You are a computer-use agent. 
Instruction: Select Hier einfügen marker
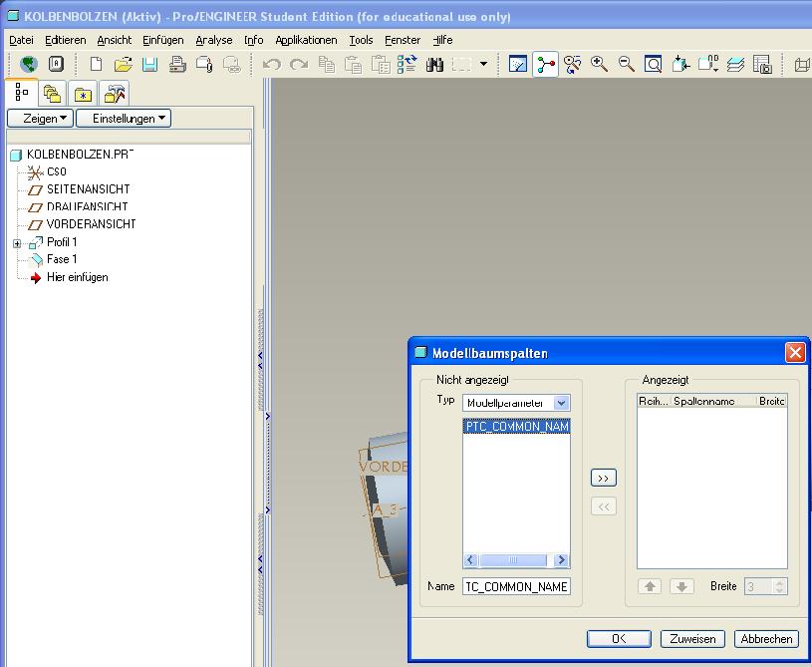tap(77, 277)
